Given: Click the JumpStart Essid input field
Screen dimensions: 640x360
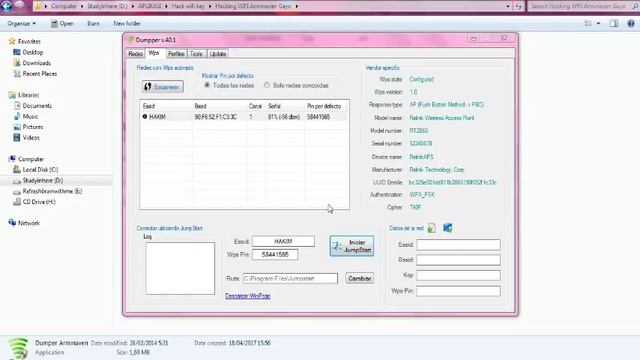Looking at the screenshot, I should click(x=283, y=242).
